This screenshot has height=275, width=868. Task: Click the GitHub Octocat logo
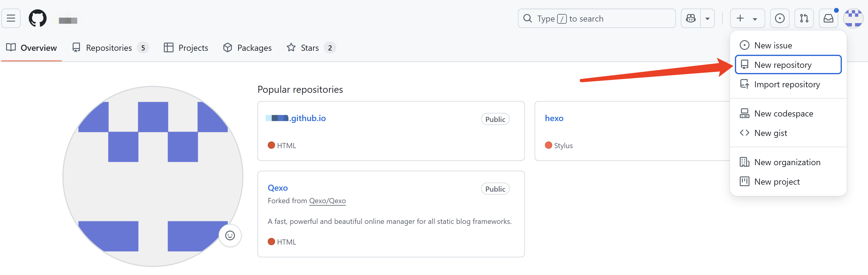(x=37, y=18)
